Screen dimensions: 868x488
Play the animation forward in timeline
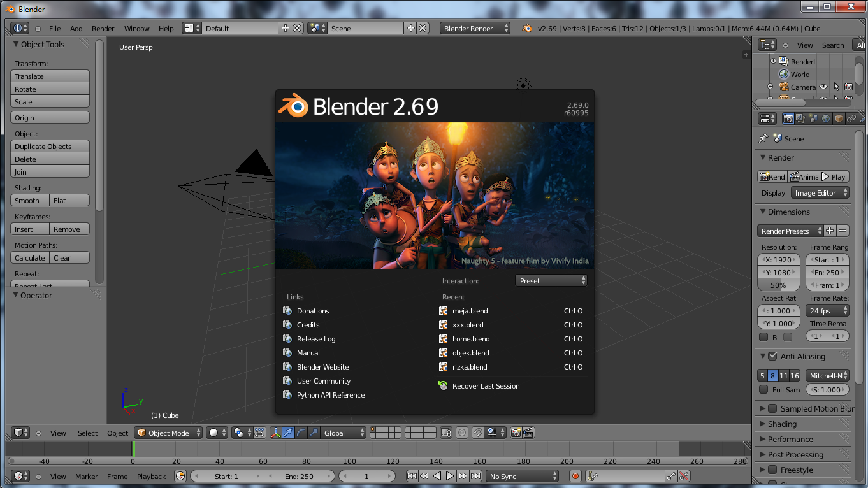pyautogui.click(x=450, y=476)
